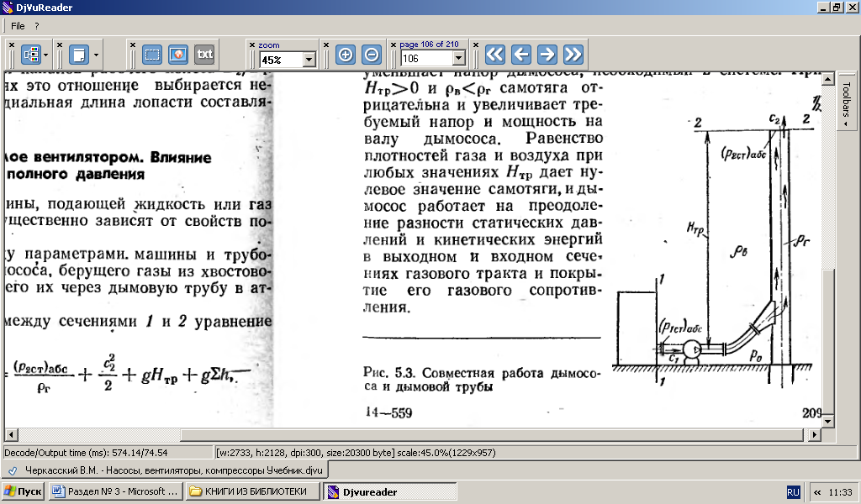Open the ? help menu

click(x=37, y=26)
